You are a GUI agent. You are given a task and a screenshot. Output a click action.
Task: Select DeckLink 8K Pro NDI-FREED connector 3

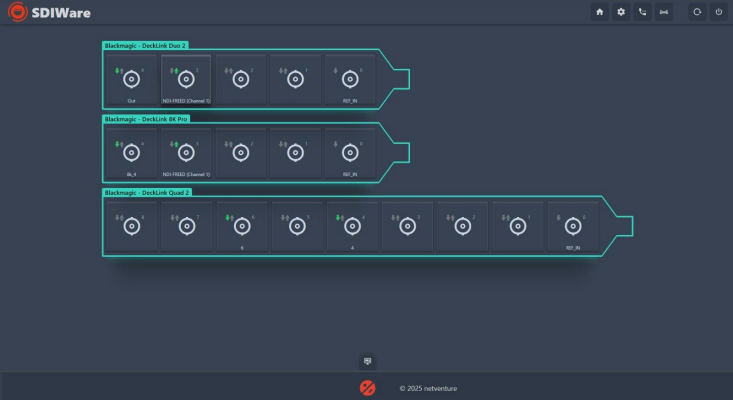(x=186, y=153)
